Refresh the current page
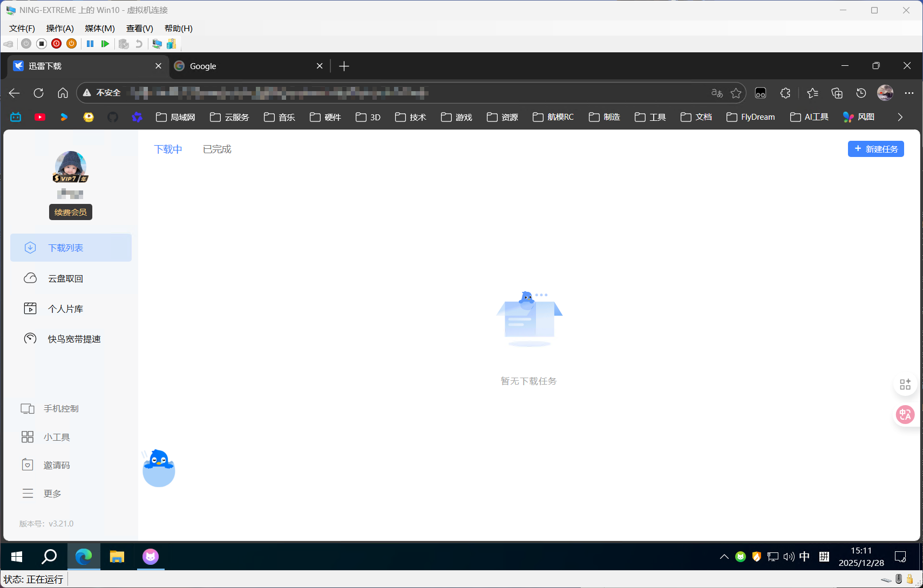 38,93
